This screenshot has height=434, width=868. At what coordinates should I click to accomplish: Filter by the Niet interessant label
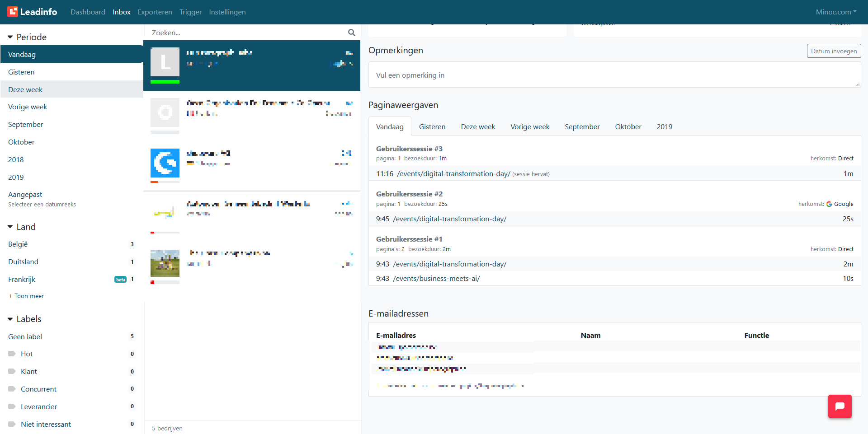pos(72,424)
